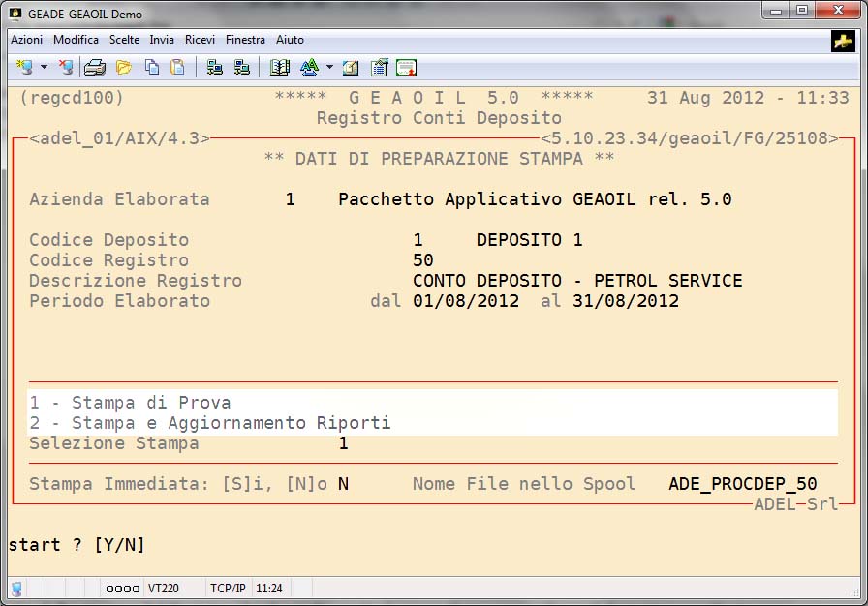The height and width of the screenshot is (606, 868).
Task: Open the Aiuto menu
Action: pos(290,40)
